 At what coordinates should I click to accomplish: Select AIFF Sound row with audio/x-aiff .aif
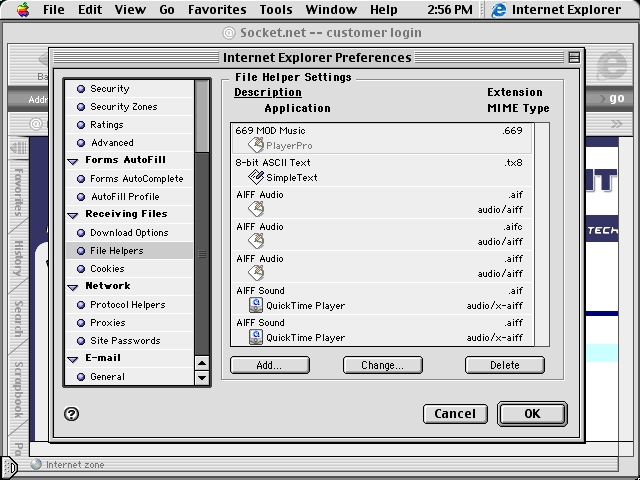[382, 298]
